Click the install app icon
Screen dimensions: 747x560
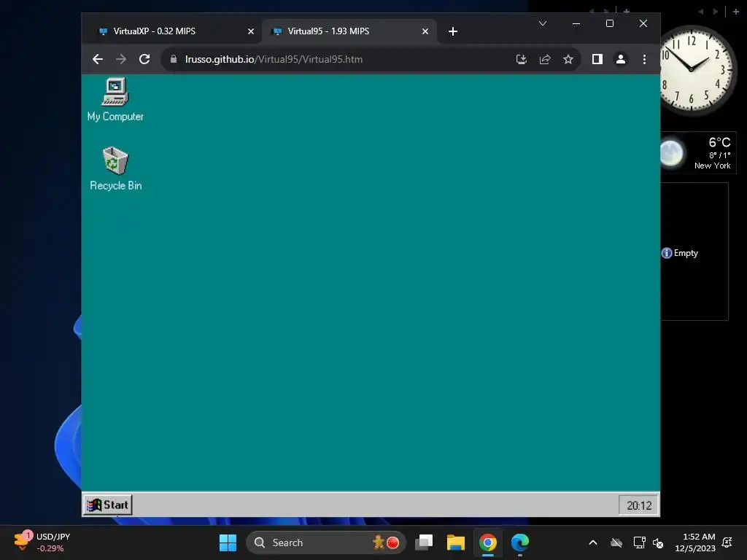click(x=521, y=59)
